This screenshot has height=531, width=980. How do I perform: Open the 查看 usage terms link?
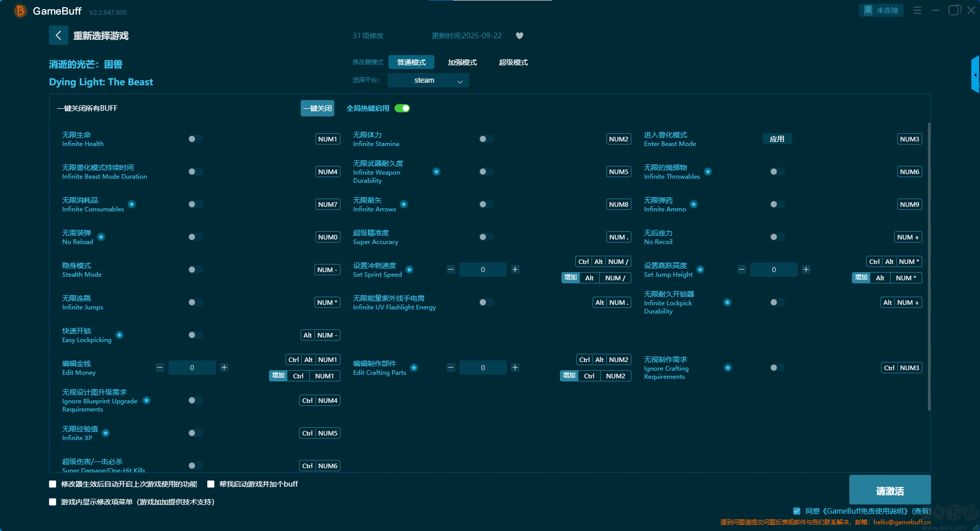(x=922, y=511)
